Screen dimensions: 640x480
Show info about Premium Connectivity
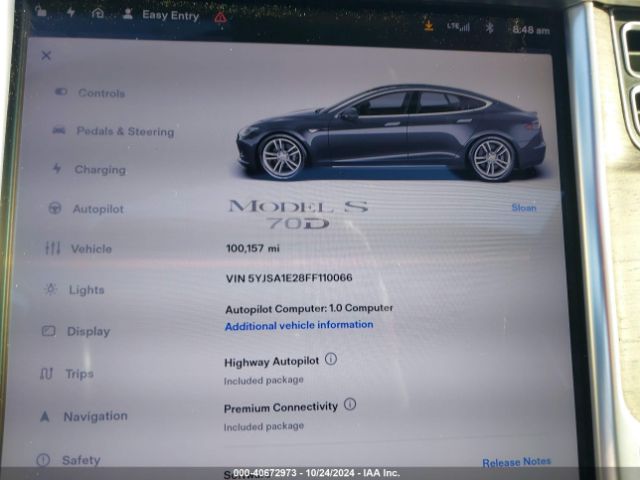click(x=350, y=404)
